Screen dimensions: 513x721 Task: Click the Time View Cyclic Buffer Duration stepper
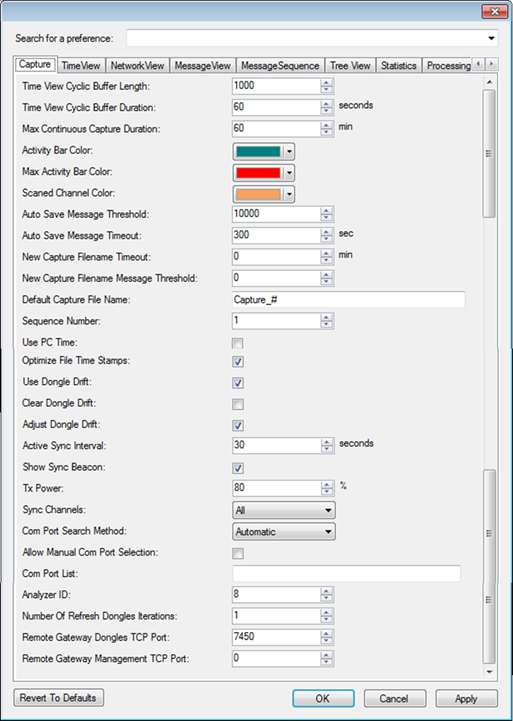point(326,107)
